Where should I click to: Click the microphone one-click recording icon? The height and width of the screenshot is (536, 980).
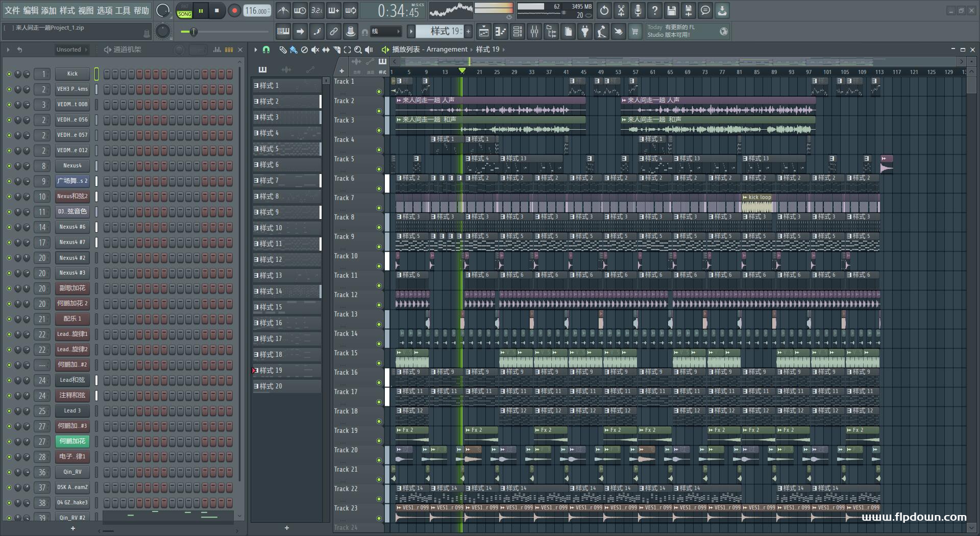638,10
